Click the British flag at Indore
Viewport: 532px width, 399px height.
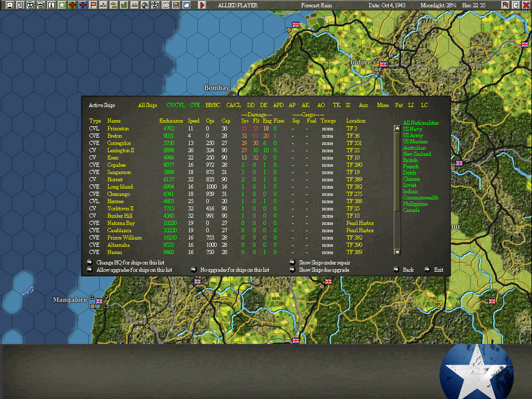(x=383, y=64)
